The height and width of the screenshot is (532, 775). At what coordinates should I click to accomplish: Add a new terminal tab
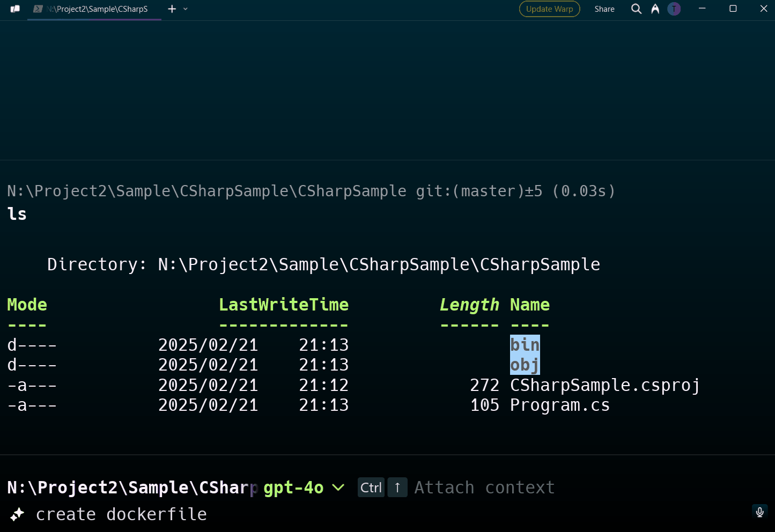coord(172,9)
